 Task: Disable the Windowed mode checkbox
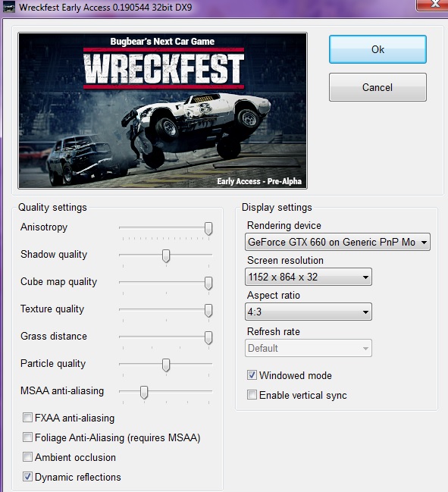(x=252, y=375)
